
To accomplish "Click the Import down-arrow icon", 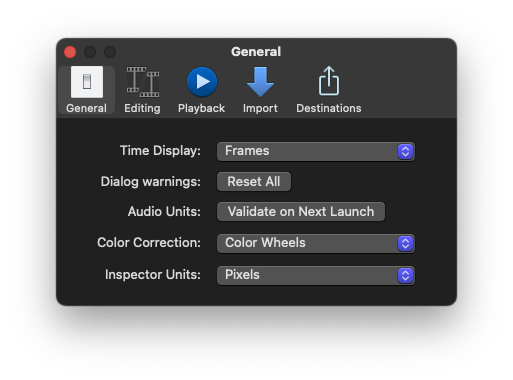I will 260,82.
